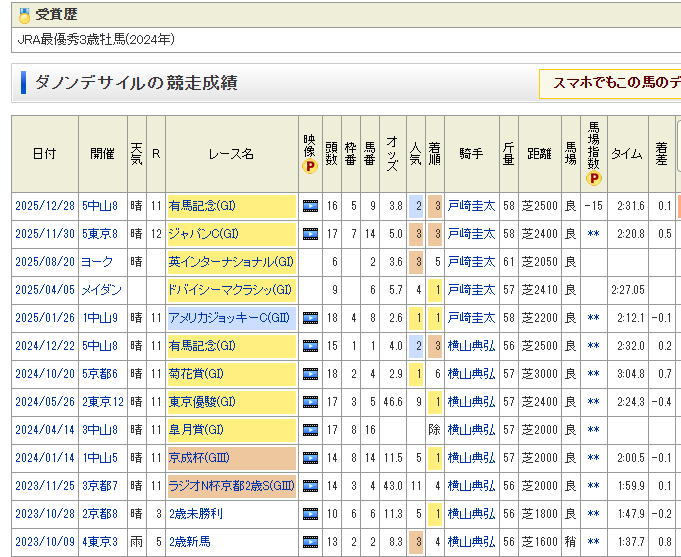Play the race video for 2025/12/28 有馬記念
Image resolution: width=681 pixels, height=557 pixels.
pos(310,206)
